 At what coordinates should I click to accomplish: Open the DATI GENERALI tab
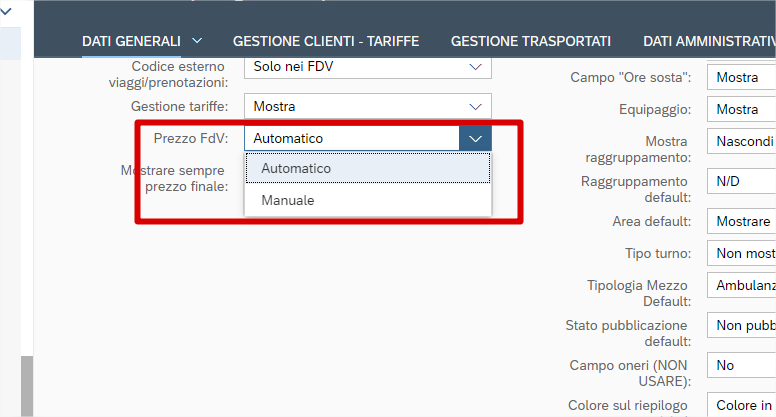131,41
